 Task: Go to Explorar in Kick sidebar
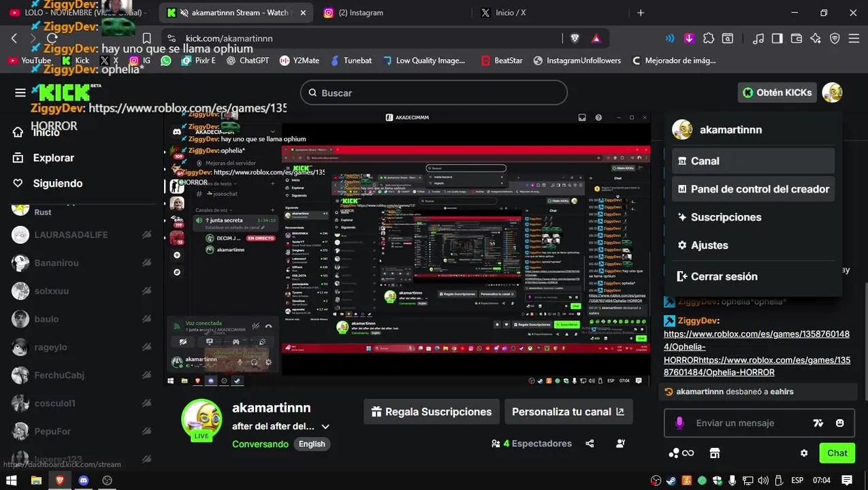[53, 158]
